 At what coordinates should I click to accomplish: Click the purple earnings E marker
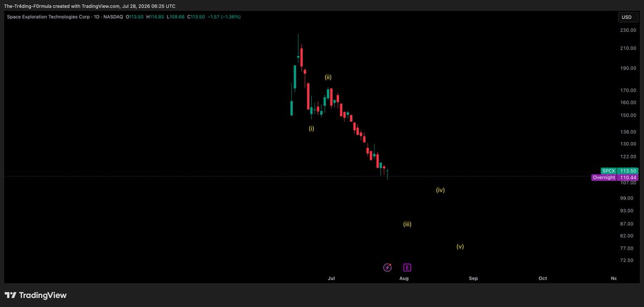coord(407,267)
